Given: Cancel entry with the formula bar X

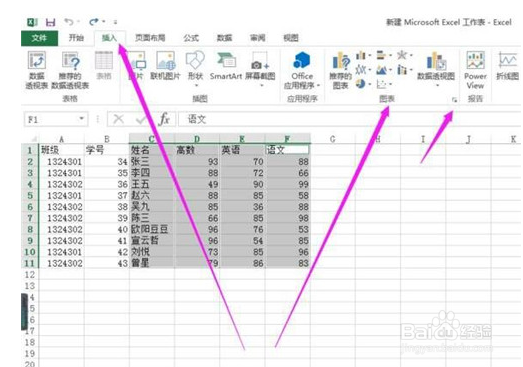Looking at the screenshot, I should 119,119.
